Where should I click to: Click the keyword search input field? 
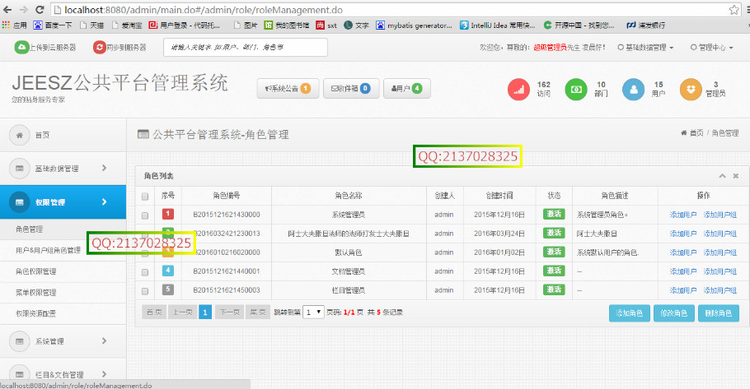click(245, 47)
